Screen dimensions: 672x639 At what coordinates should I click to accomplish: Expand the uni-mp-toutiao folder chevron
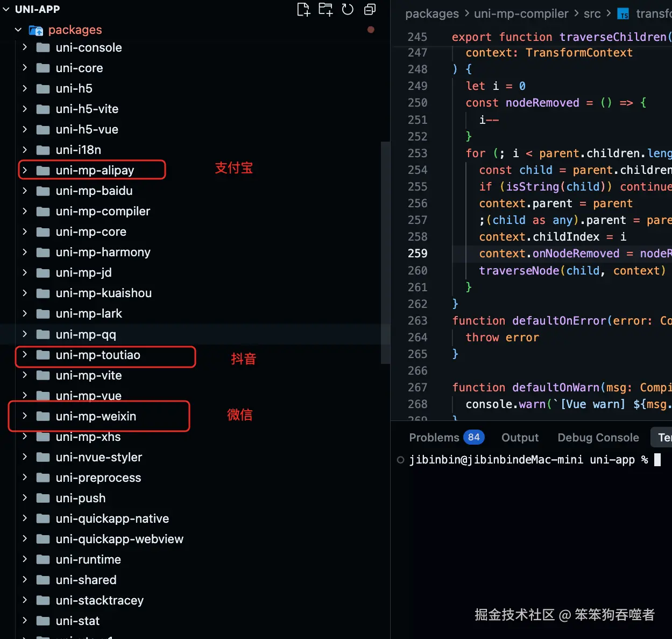coord(25,355)
